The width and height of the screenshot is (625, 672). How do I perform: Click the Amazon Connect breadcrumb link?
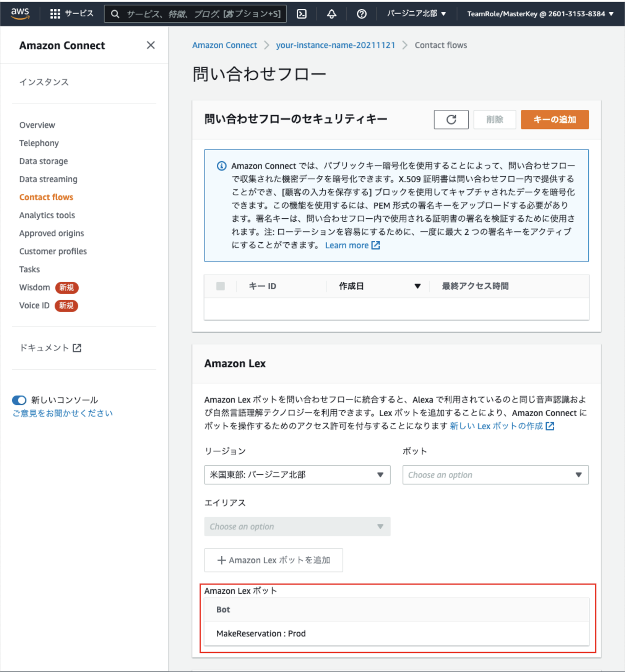pyautogui.click(x=225, y=45)
